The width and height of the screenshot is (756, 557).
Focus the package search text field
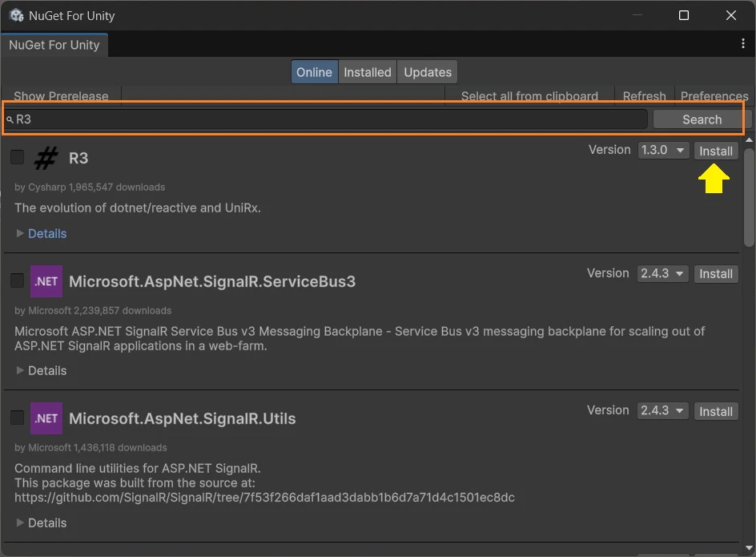pyautogui.click(x=328, y=119)
